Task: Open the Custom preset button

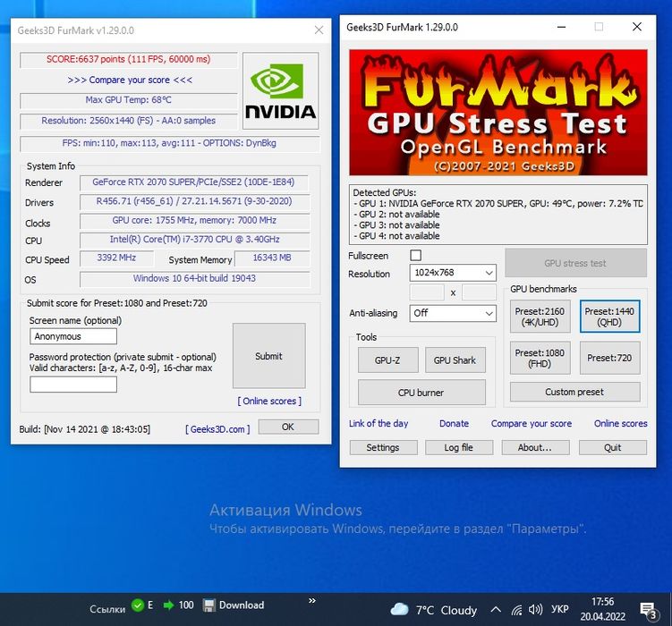Action: pos(574,392)
